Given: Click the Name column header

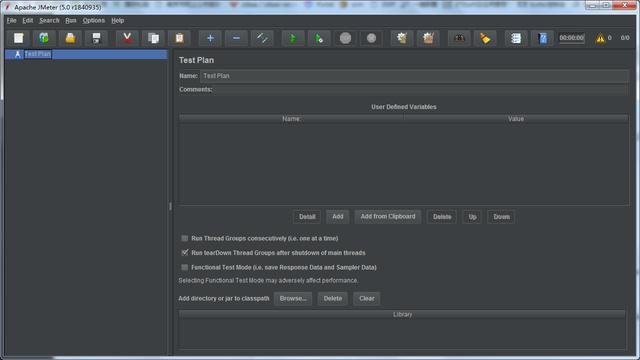Looking at the screenshot, I should tap(291, 119).
